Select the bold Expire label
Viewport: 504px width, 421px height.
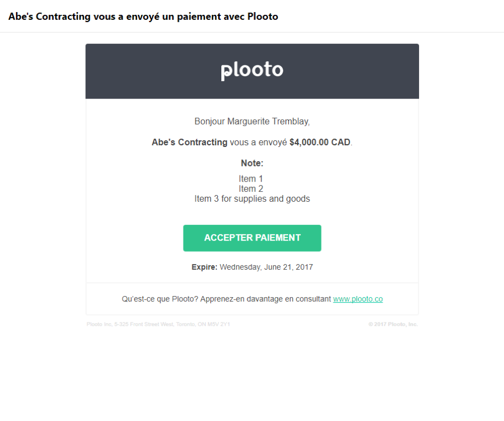204,267
